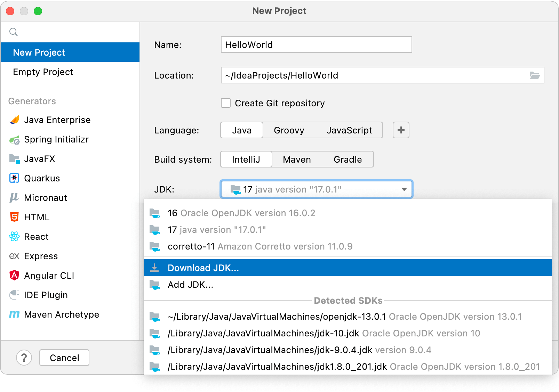The image size is (559, 392).
Task: Select the HTML generator icon
Action: 14,217
